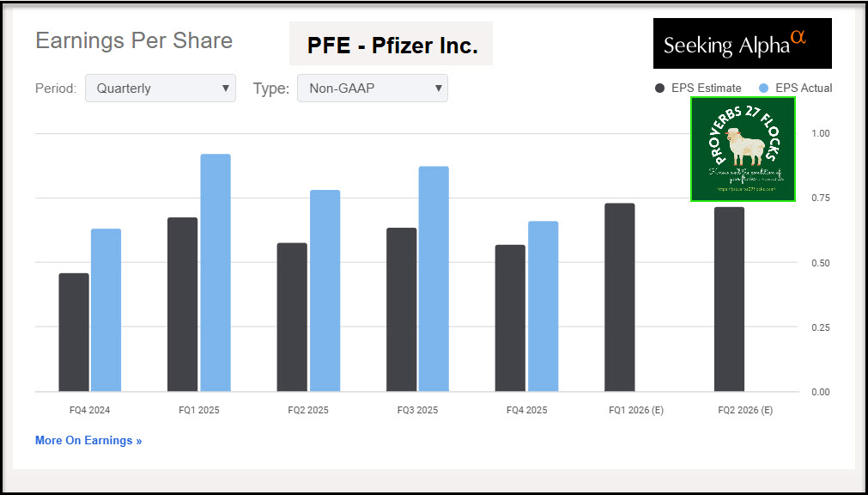Click the FQ1 2025 EPS Estimate bar

coord(183,304)
